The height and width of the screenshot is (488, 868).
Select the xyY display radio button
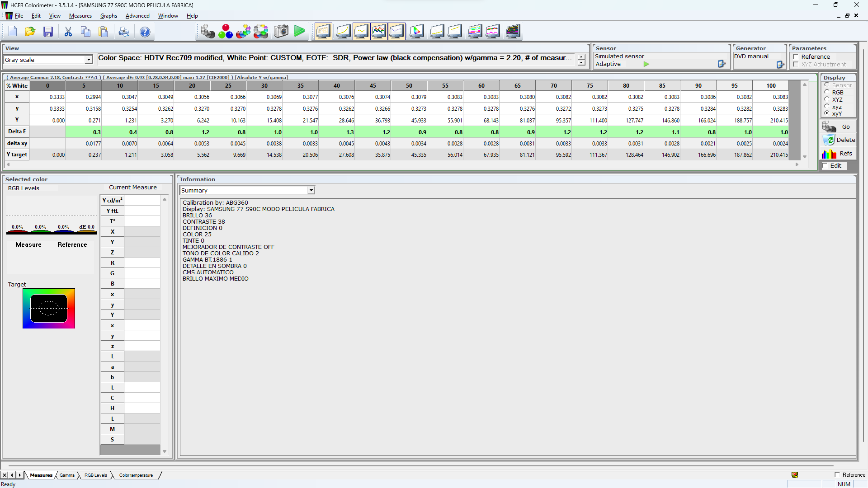pos(827,113)
